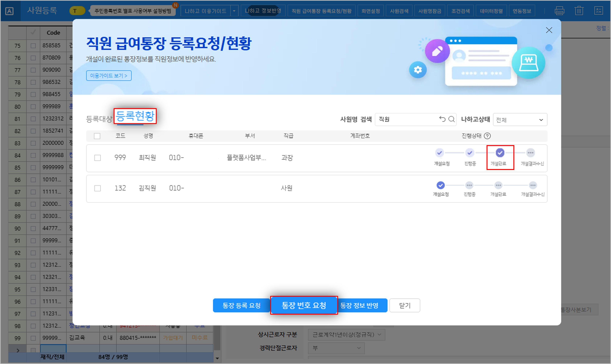The width and height of the screenshot is (611, 364).
Task: Click 사원검색 in the top toolbar
Action: (399, 11)
